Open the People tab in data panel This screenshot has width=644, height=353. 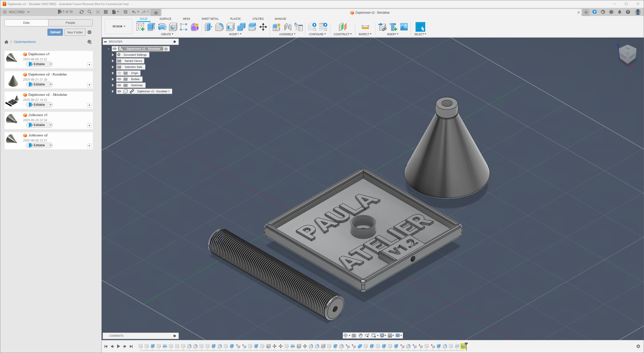pos(70,23)
